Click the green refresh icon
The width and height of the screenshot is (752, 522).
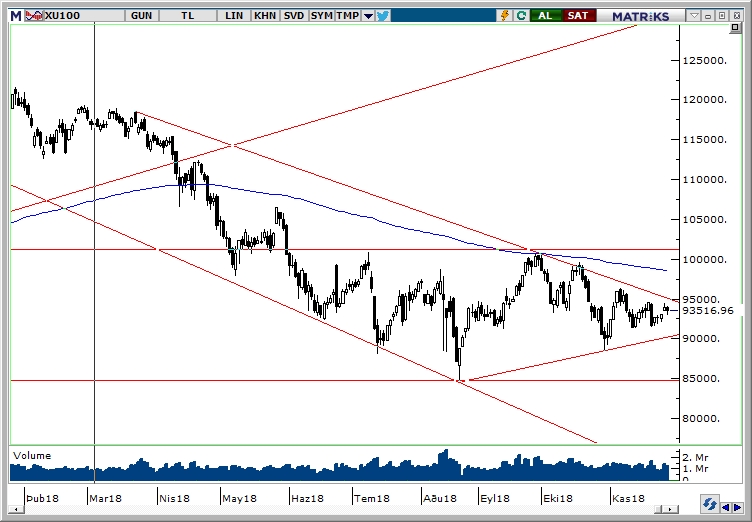(x=521, y=16)
